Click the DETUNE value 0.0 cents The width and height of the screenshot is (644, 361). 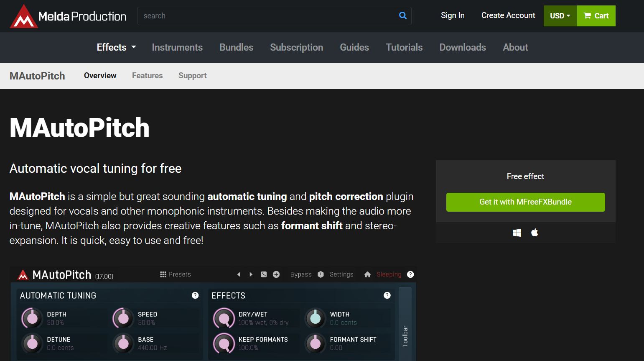pyautogui.click(x=60, y=348)
